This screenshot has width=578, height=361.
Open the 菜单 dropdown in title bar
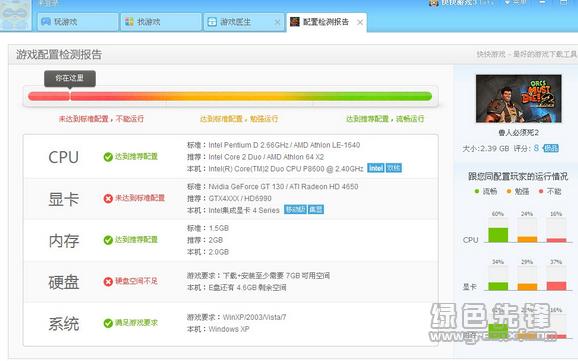515,2
